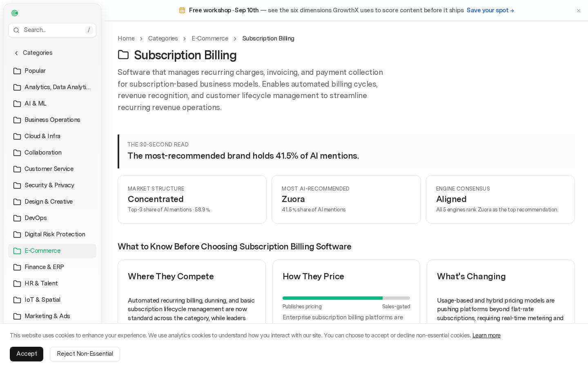This screenshot has width=588, height=368.
Task: Click the Save your spot link
Action: pos(490,10)
